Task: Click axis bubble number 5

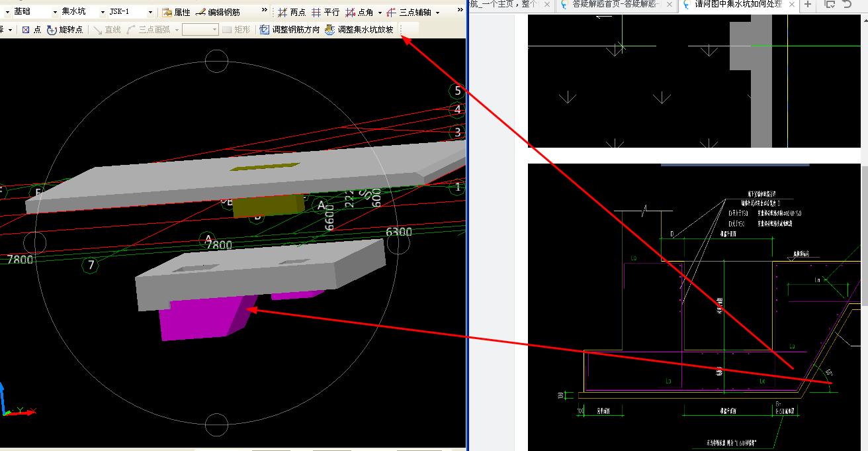Action: pyautogui.click(x=457, y=91)
